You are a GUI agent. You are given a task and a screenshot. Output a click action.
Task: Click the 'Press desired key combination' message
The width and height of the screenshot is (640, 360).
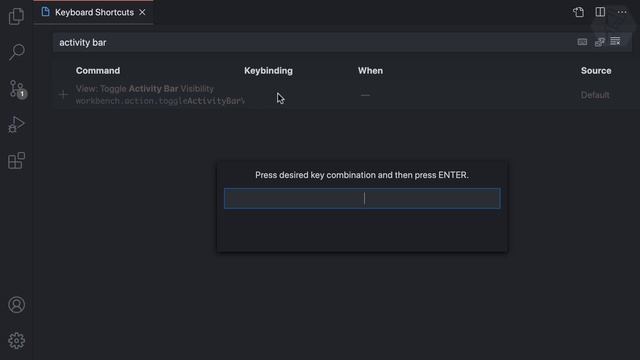(362, 175)
